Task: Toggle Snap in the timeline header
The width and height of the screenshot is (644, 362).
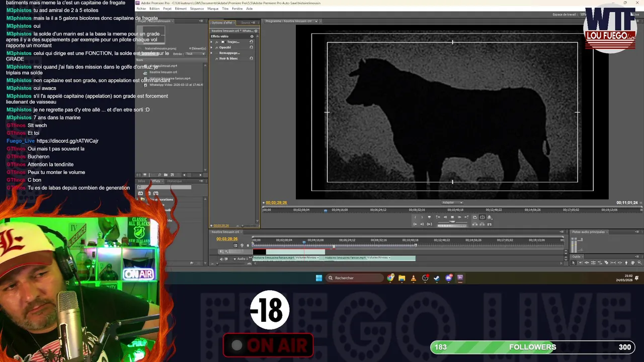Action: 235,245
